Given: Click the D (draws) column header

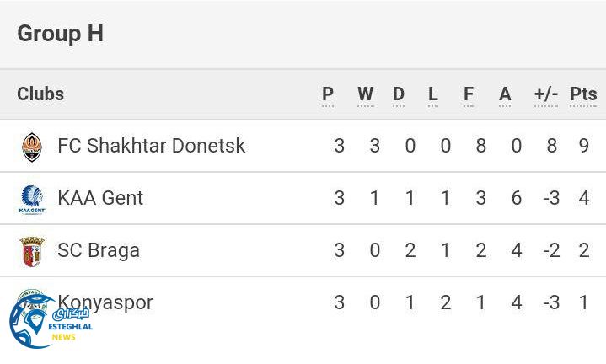Looking at the screenshot, I should (399, 94).
